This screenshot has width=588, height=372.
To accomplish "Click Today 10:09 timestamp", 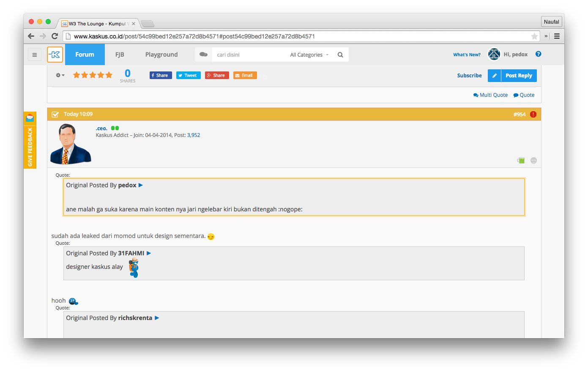I will tap(78, 114).
